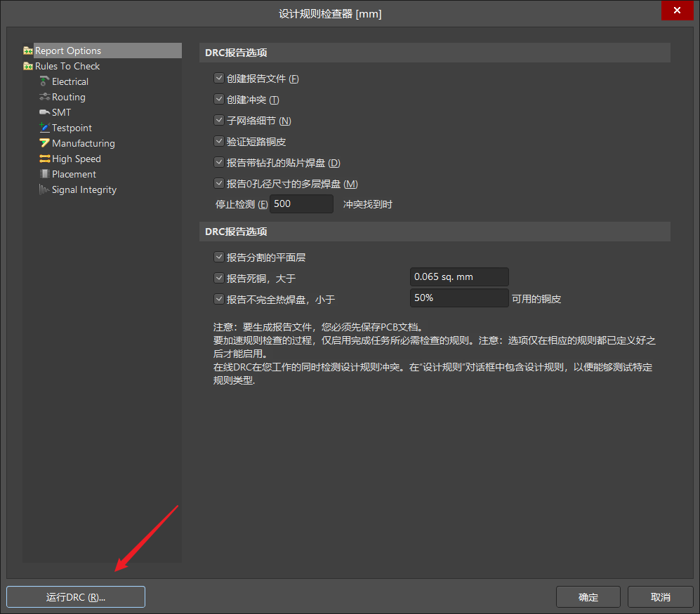The width and height of the screenshot is (700, 614).
Task: Select Rules To Check tree item
Action: [x=67, y=66]
